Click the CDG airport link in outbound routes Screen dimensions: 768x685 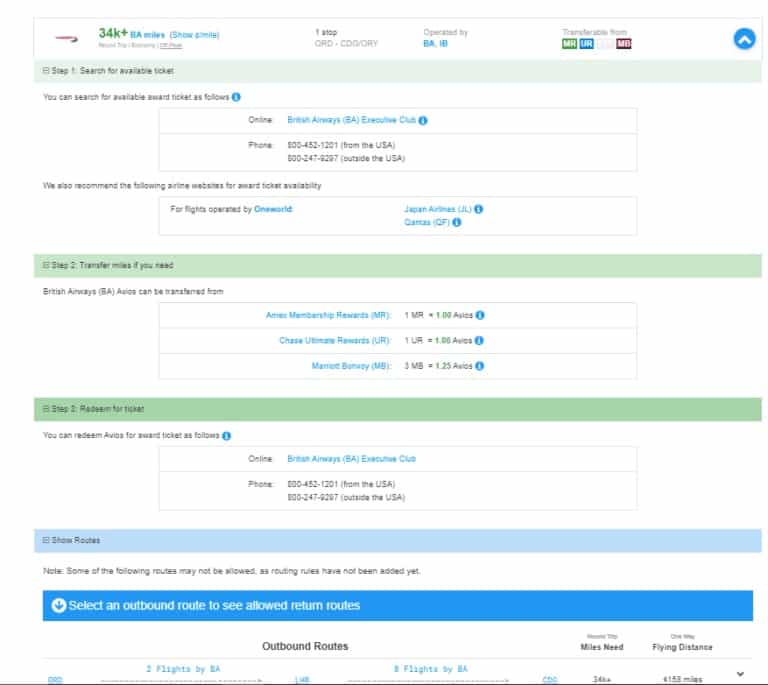tap(550, 680)
